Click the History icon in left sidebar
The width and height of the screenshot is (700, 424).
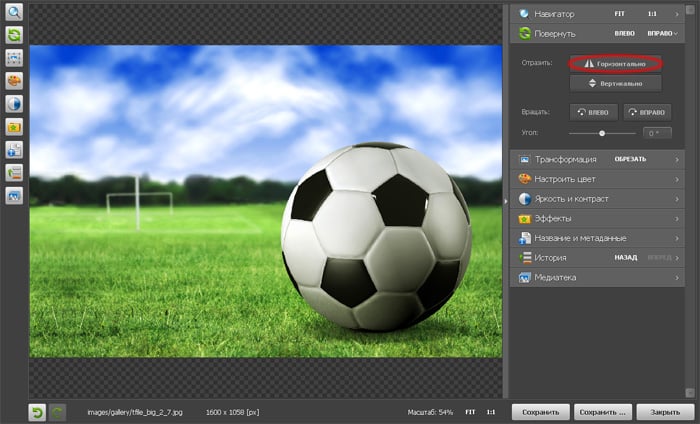(14, 173)
